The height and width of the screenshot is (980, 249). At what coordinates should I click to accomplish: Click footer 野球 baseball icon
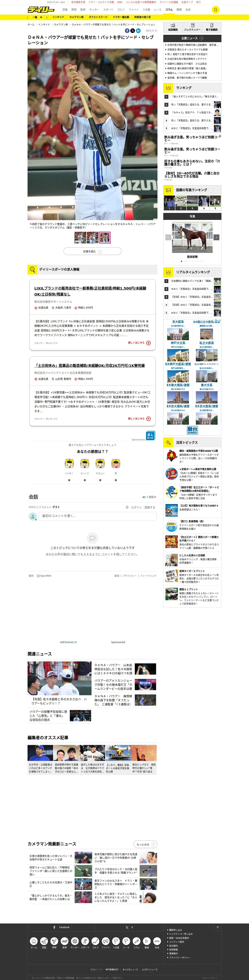tap(54, 941)
